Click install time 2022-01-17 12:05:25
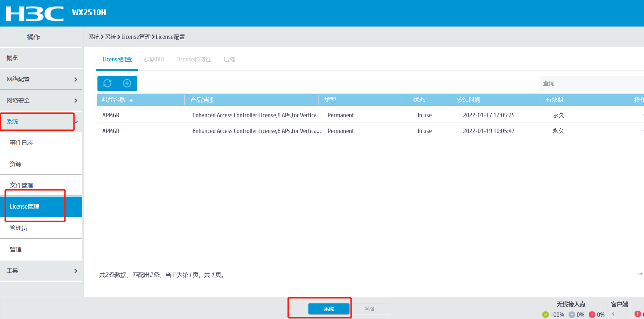Image resolution: width=644 pixels, height=319 pixels. pyautogui.click(x=489, y=116)
